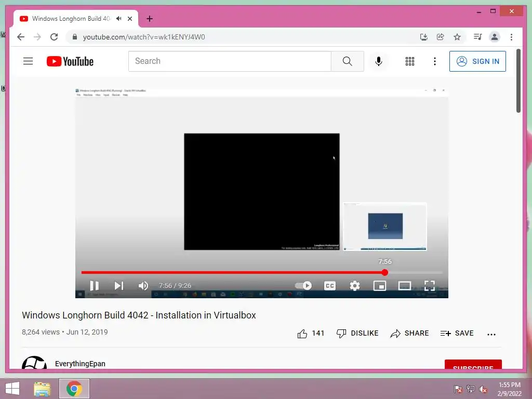Click the page vertical scrollbar
This screenshot has height=399, width=532.
click(518, 81)
